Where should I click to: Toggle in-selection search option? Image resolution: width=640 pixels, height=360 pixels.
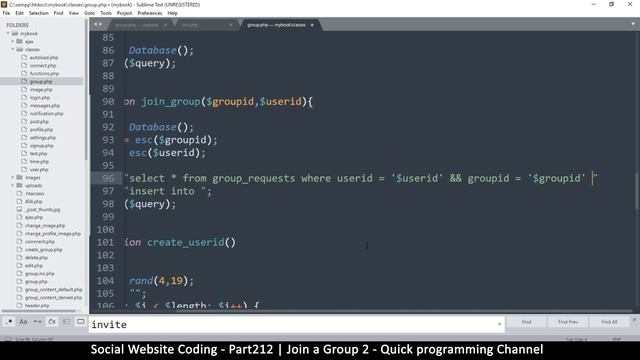pyautogui.click(x=66, y=322)
